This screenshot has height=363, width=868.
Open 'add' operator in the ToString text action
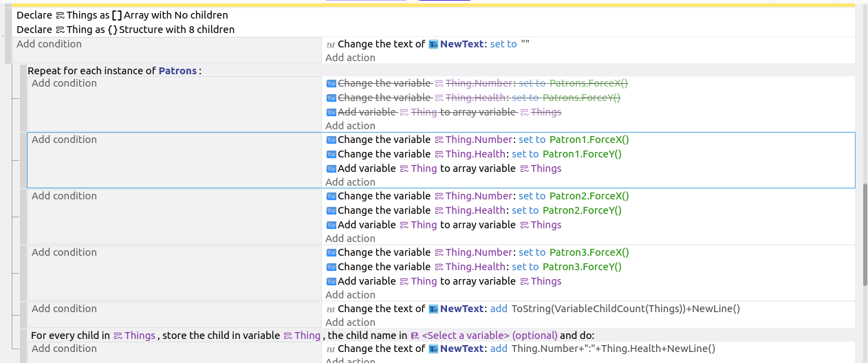pyautogui.click(x=499, y=309)
